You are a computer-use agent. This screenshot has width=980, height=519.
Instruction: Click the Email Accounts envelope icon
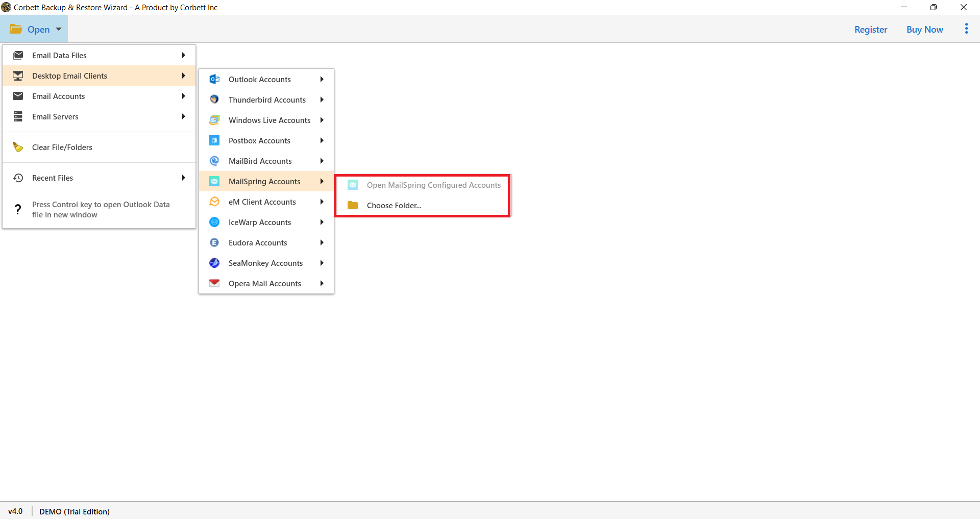tap(18, 96)
